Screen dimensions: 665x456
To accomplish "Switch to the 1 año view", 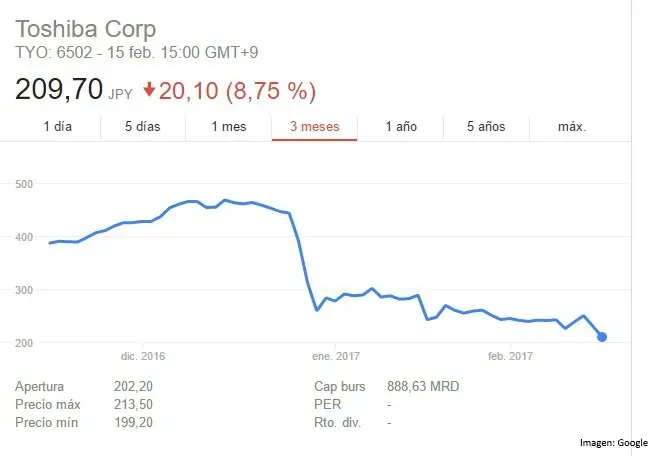I will 400,126.
